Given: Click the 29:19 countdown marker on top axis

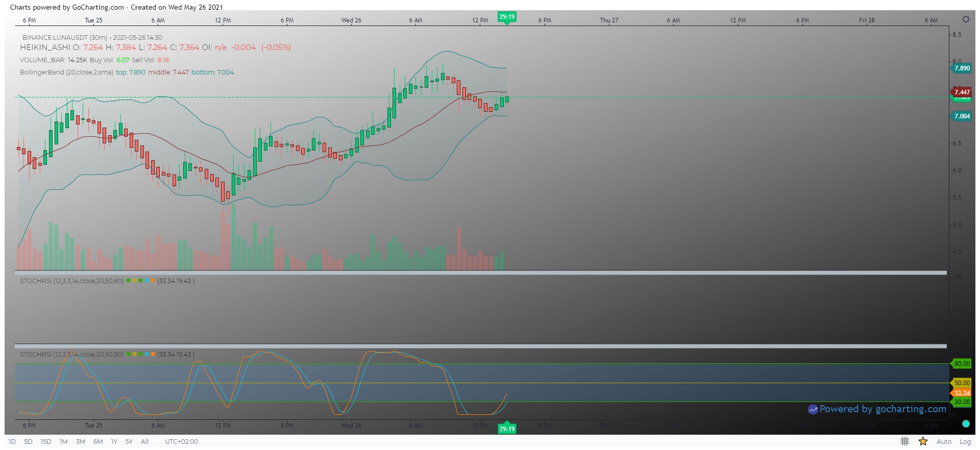Looking at the screenshot, I should tap(507, 17).
